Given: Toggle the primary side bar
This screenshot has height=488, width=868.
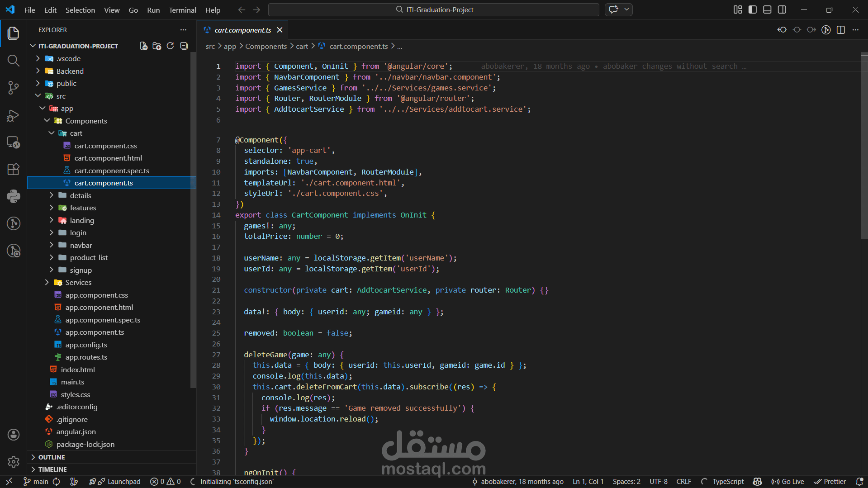Looking at the screenshot, I should (753, 9).
